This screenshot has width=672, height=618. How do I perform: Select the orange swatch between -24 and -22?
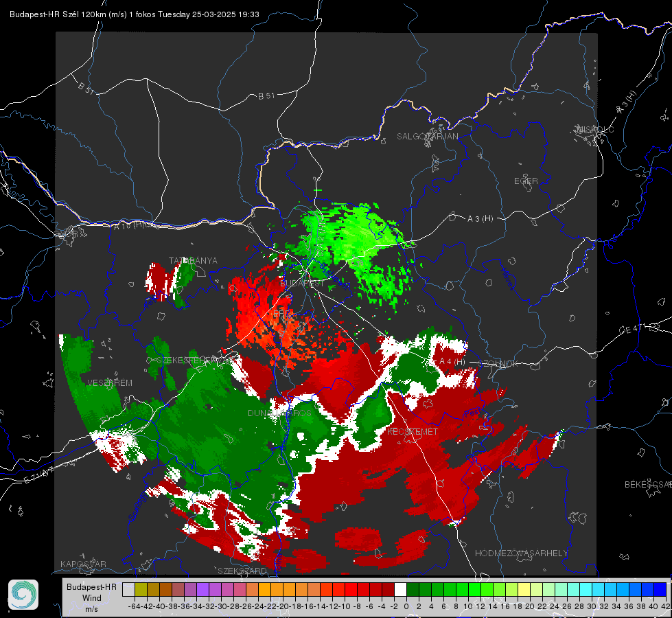pyautogui.click(x=264, y=589)
